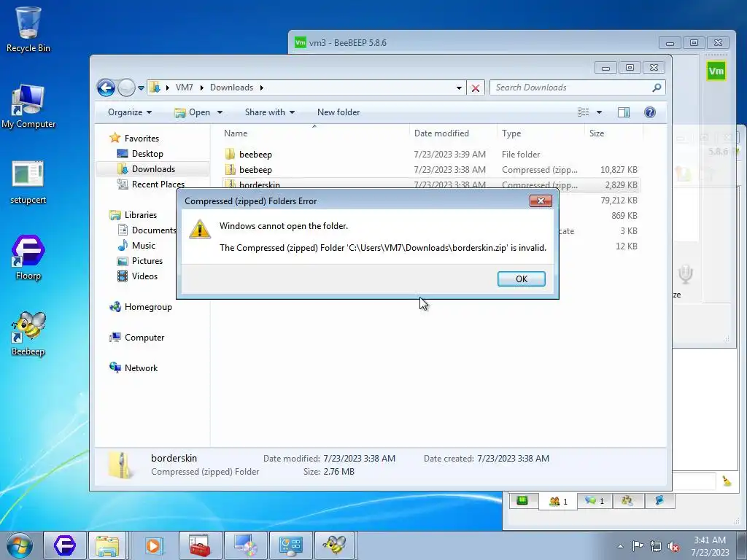
Task: Click the muted volume tray icon
Action: pyautogui.click(x=673, y=546)
